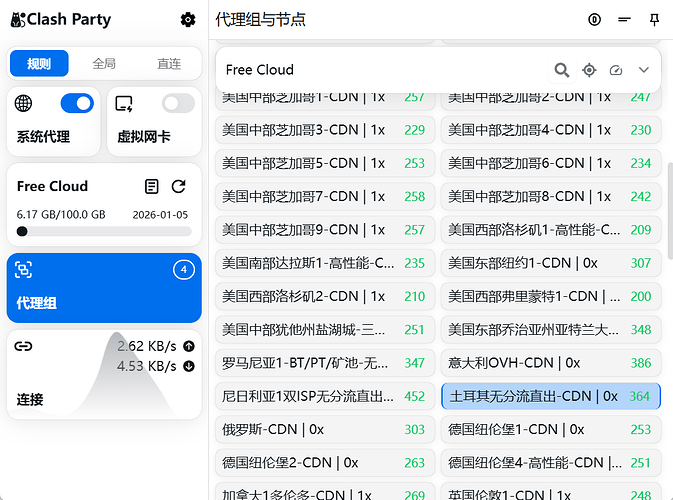Open the 连接 card
This screenshot has width=673, height=500.
pos(104,374)
